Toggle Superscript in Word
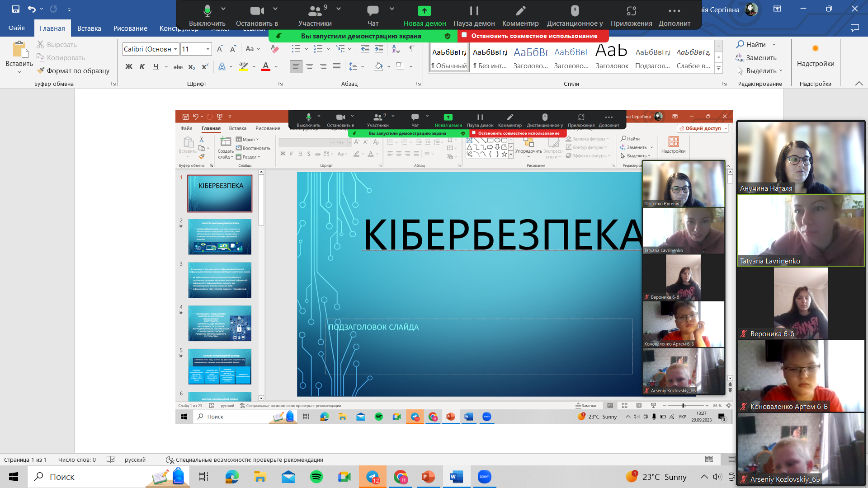868x488 pixels. pos(205,66)
